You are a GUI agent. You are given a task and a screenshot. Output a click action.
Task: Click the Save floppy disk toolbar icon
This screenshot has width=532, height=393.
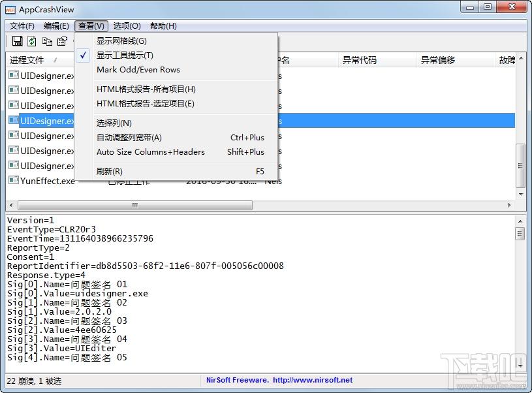18,41
